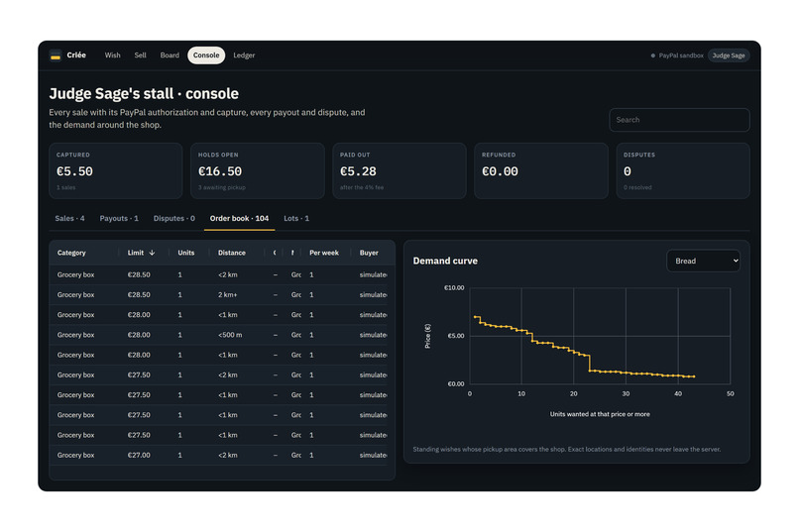Open the Ledger page
The width and height of the screenshot is (799, 532).
point(244,54)
